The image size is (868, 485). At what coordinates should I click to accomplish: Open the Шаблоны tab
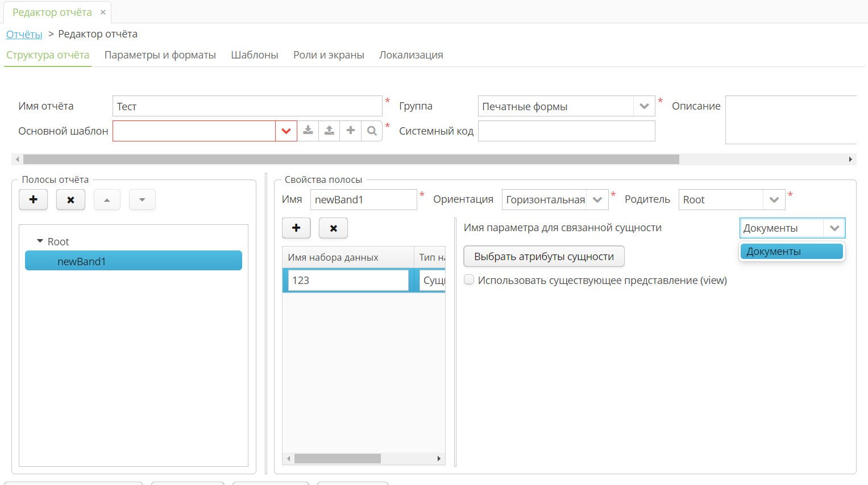[x=254, y=55]
